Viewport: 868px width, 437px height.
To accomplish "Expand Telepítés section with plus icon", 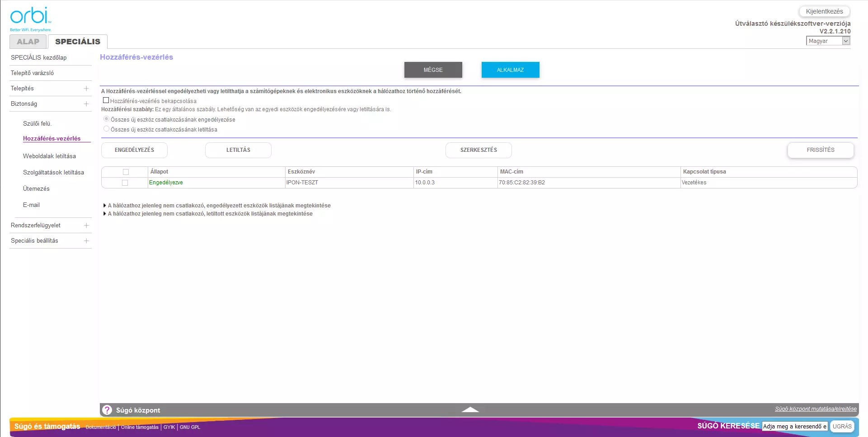I will point(86,89).
